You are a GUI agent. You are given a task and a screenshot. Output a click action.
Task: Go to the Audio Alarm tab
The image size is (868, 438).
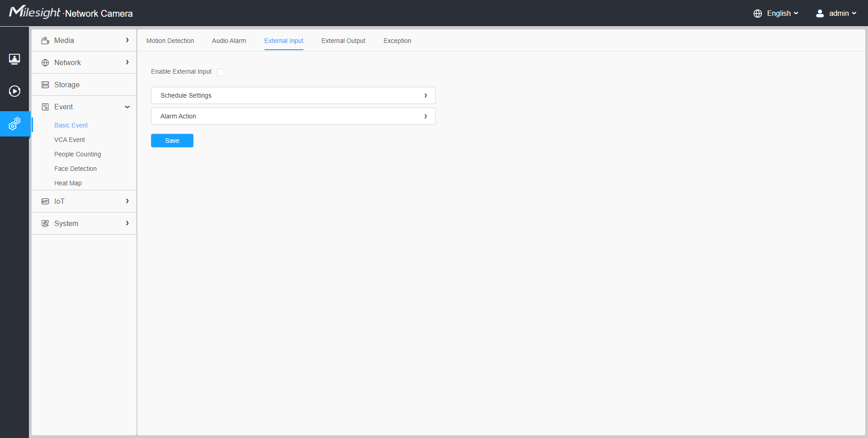pos(229,41)
